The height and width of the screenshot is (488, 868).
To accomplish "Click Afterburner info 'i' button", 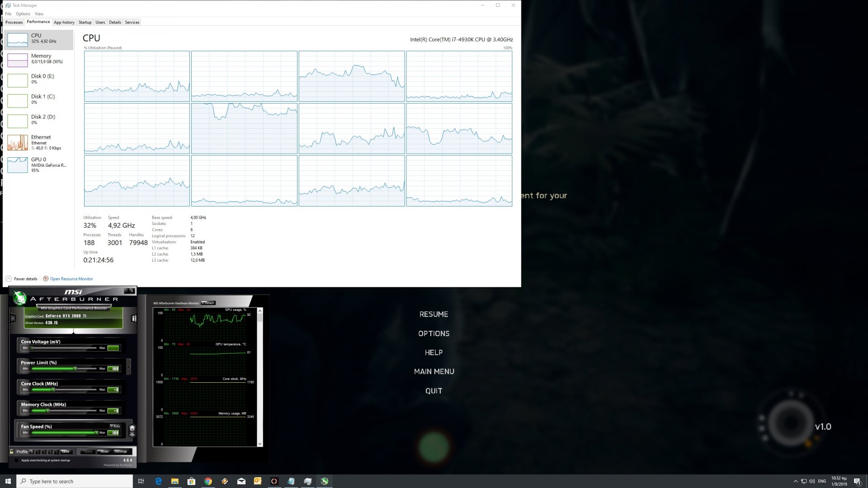I will click(x=134, y=319).
